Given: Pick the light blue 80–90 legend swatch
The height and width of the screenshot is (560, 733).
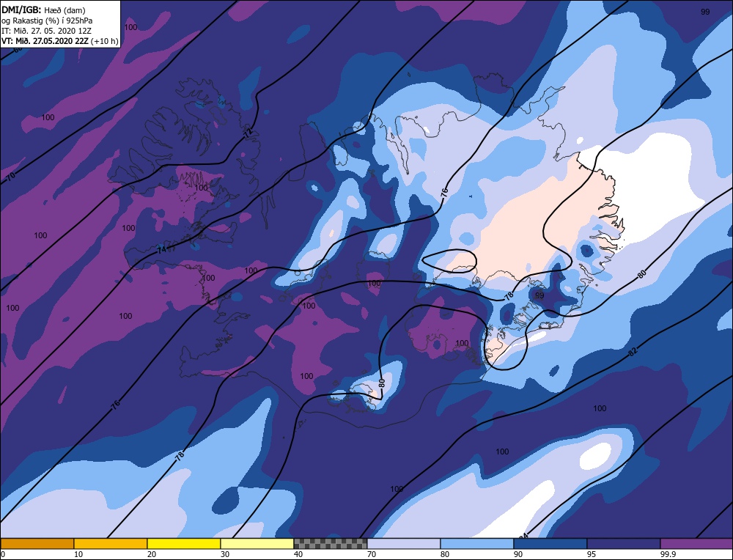Looking at the screenshot, I should point(477,543).
